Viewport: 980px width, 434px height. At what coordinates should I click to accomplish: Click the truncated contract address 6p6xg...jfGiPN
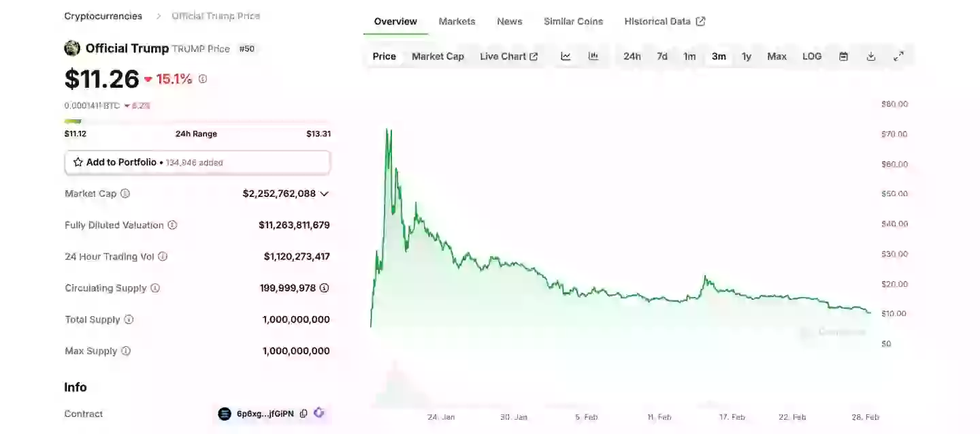267,413
